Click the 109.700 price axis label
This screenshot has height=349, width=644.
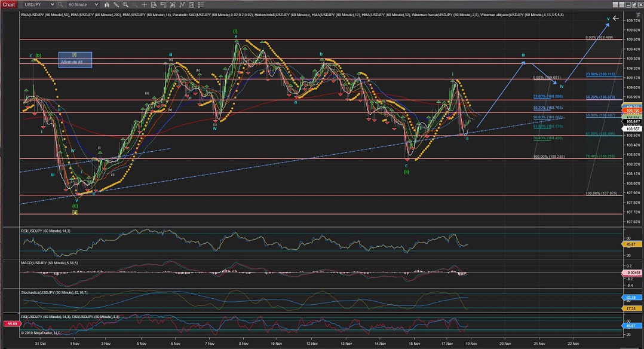tap(633, 20)
